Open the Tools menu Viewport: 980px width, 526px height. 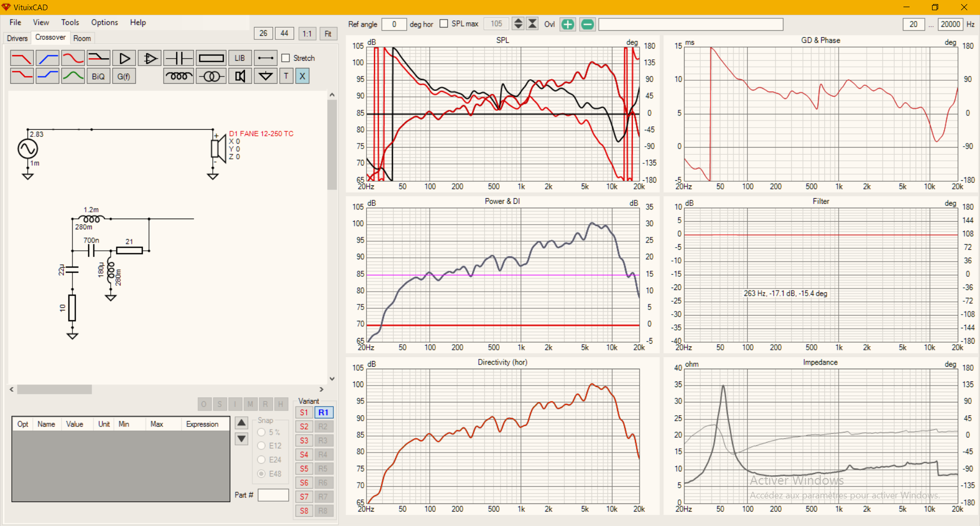pyautogui.click(x=70, y=22)
